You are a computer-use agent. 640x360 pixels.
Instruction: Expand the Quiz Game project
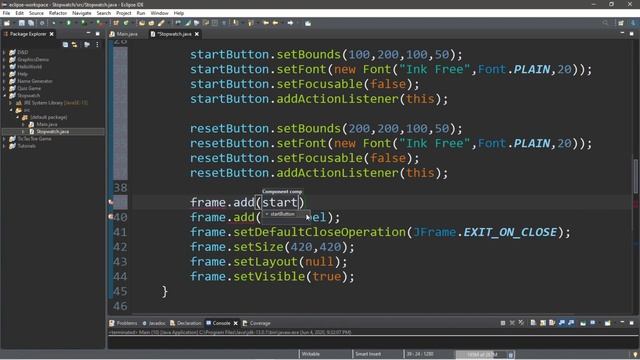point(4,88)
